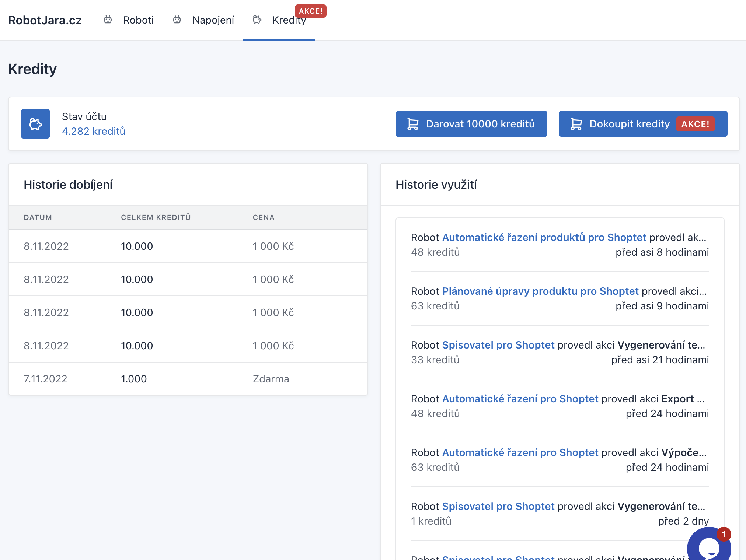Click the CELKEM KREDITŮ column header
The height and width of the screenshot is (560, 746).
point(156,217)
